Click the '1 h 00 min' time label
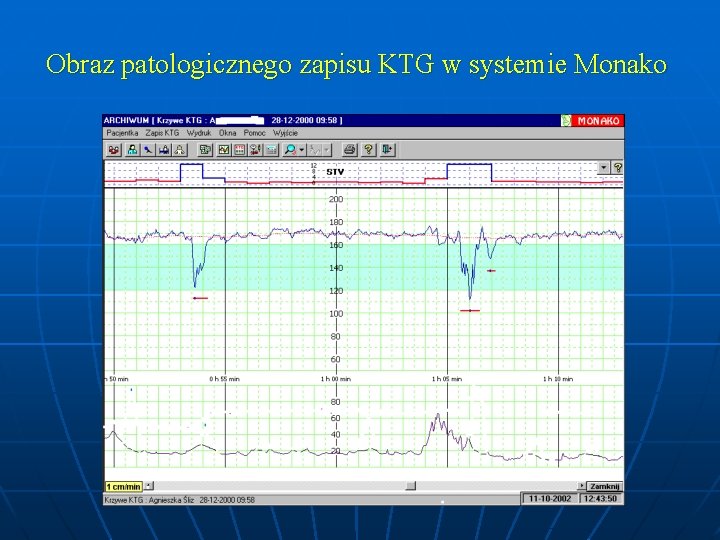The image size is (720, 540). click(336, 379)
